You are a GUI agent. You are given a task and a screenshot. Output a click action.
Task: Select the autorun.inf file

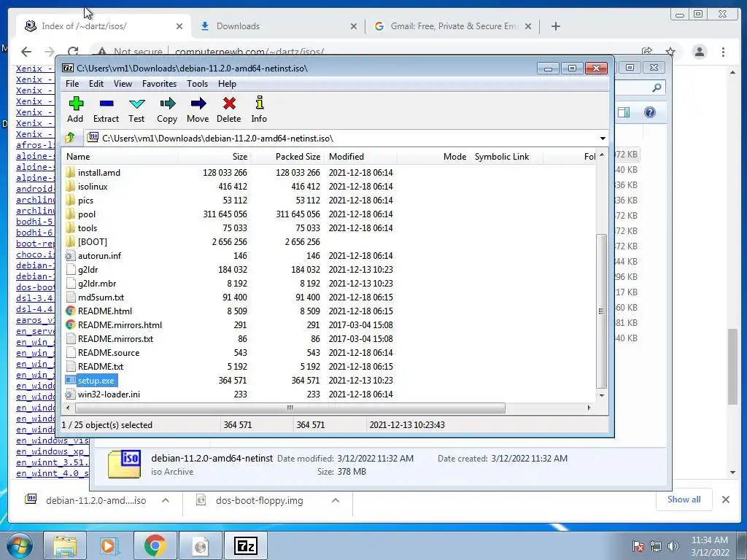coord(99,256)
